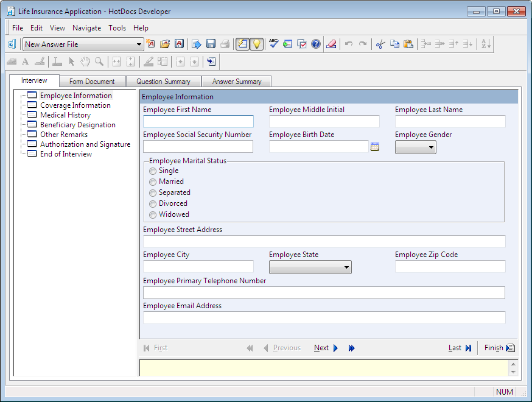Image resolution: width=532 pixels, height=402 pixels.
Task: Open the View menu
Action: (57, 28)
